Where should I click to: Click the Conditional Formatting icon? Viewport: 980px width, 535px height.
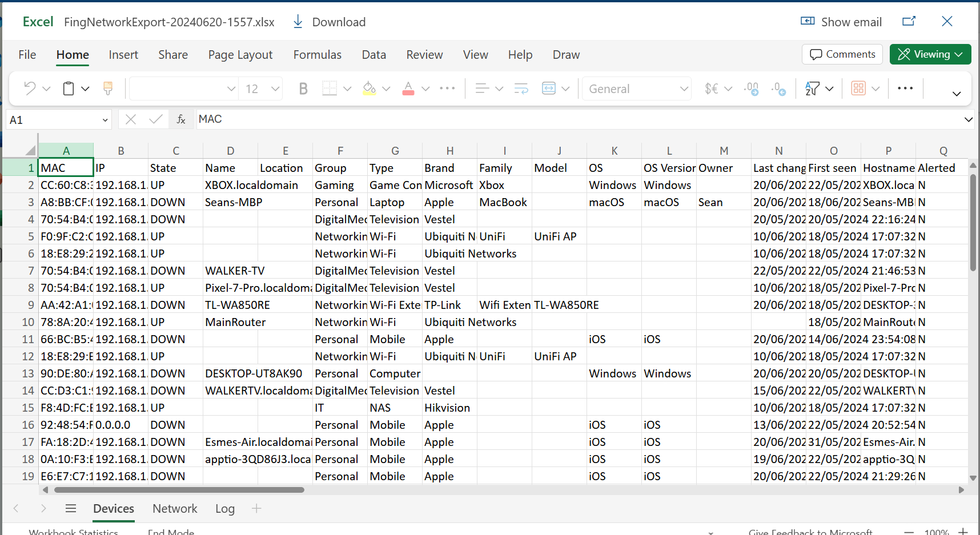coord(858,89)
